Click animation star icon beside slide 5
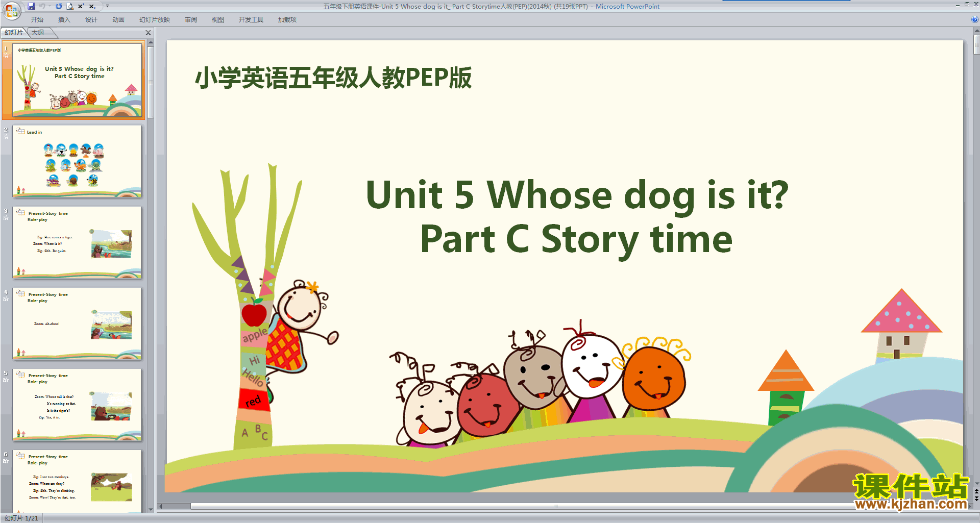Screen dimensions: 980x523 [6, 380]
